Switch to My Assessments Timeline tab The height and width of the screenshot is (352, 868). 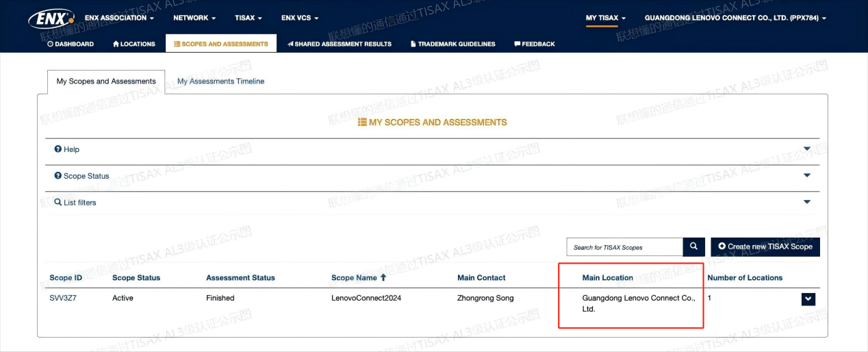(220, 81)
